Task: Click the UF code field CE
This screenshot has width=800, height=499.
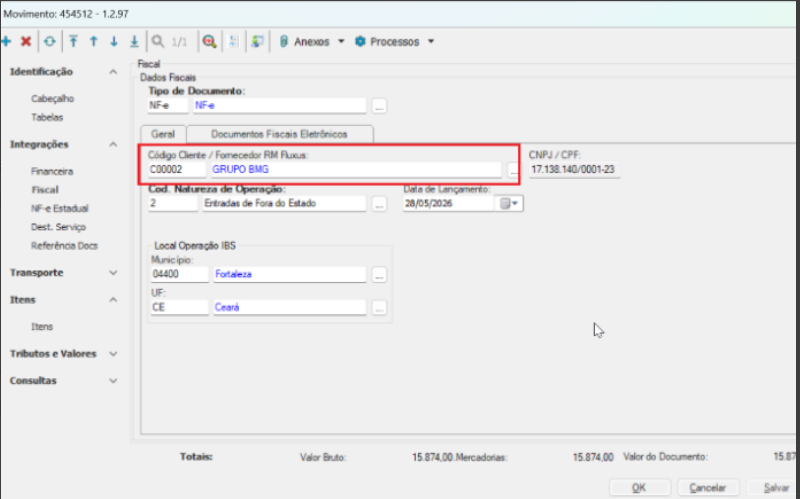Action: pos(179,308)
